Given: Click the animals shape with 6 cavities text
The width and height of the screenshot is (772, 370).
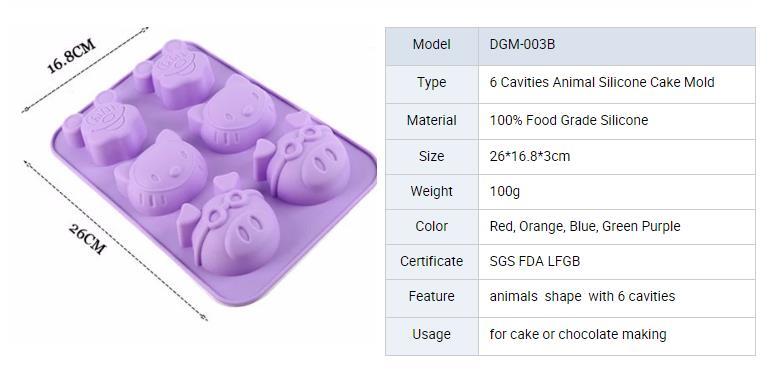Looking at the screenshot, I should pos(582,296).
